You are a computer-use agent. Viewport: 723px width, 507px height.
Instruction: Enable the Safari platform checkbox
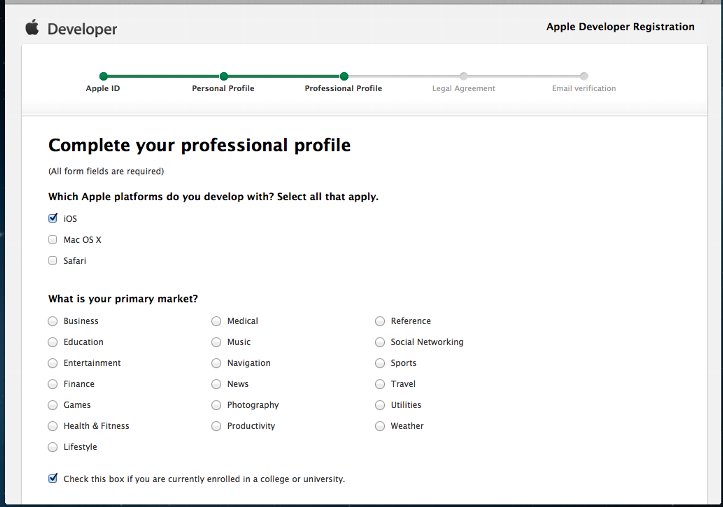pyautogui.click(x=53, y=261)
